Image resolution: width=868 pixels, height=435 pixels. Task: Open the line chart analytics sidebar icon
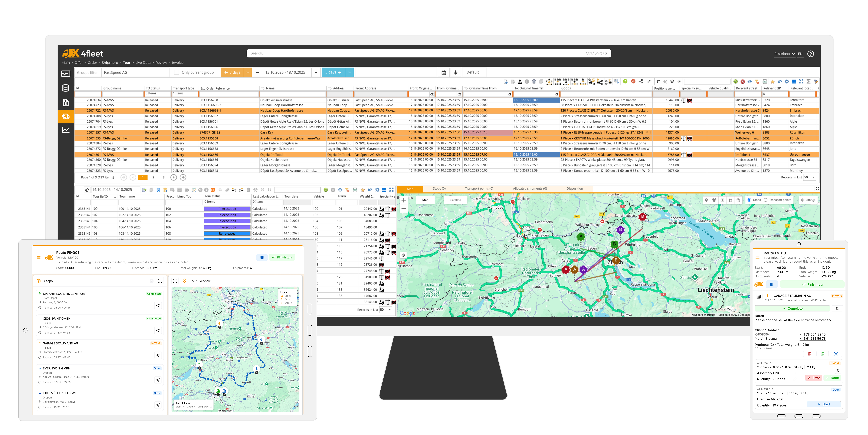click(x=66, y=130)
